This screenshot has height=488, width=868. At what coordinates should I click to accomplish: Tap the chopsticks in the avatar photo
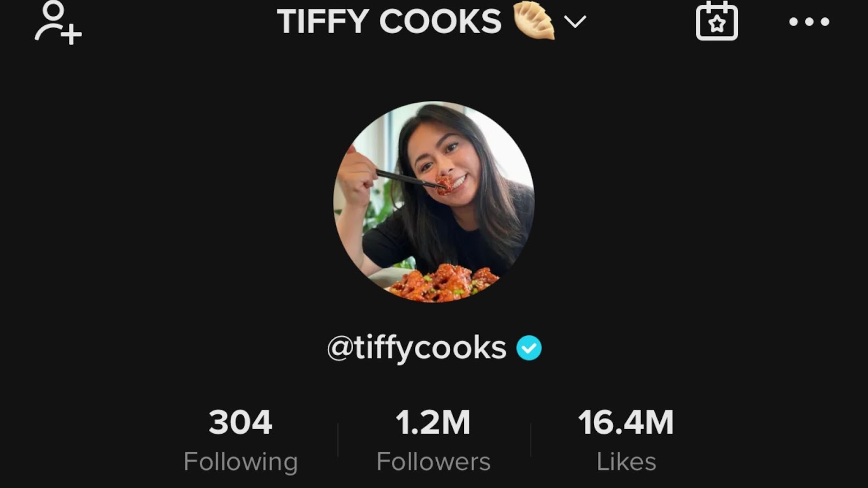(410, 179)
